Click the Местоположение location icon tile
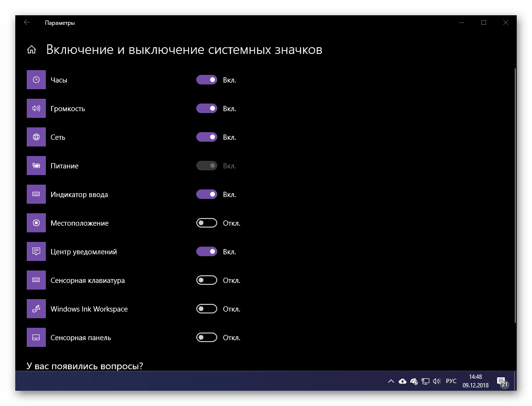The width and height of the screenshot is (532, 406). point(36,223)
